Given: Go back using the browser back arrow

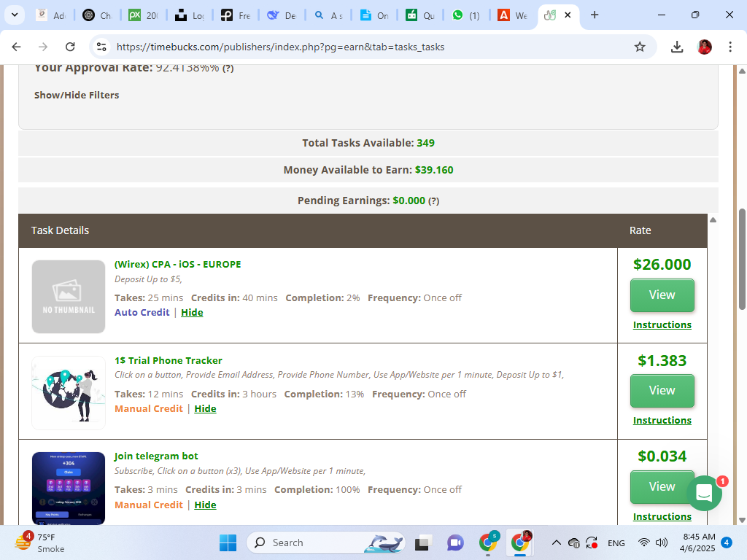Looking at the screenshot, I should (17, 47).
